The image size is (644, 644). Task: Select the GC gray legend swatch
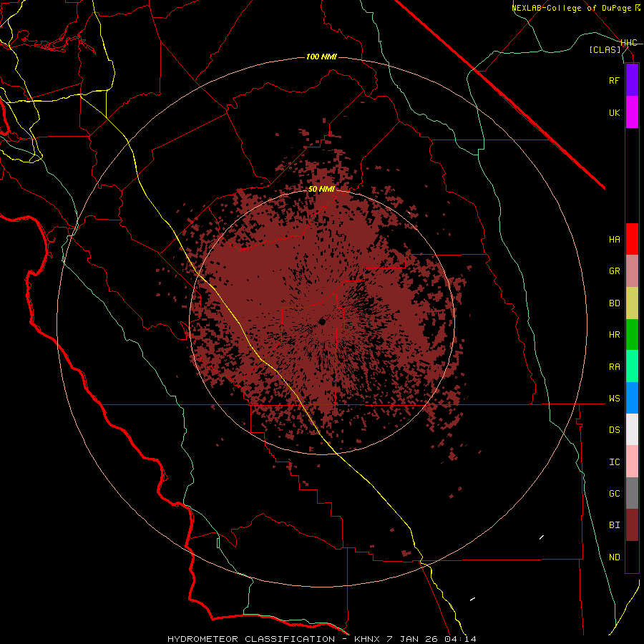(632, 493)
